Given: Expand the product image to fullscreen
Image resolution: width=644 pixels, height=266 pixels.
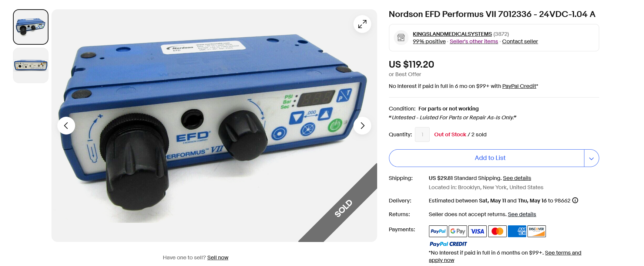Looking at the screenshot, I should coord(362,24).
